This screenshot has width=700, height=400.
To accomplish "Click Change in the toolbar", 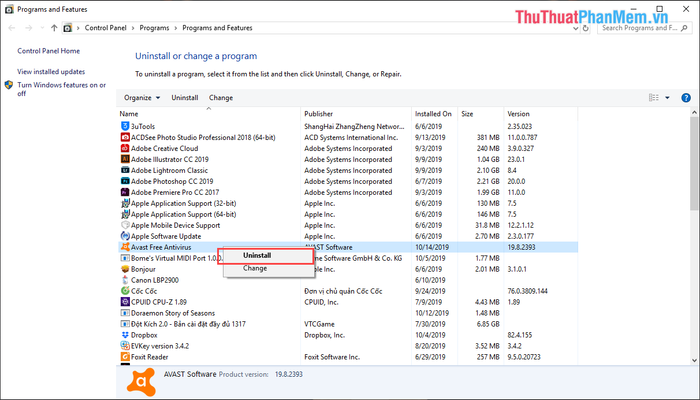I will tap(221, 98).
